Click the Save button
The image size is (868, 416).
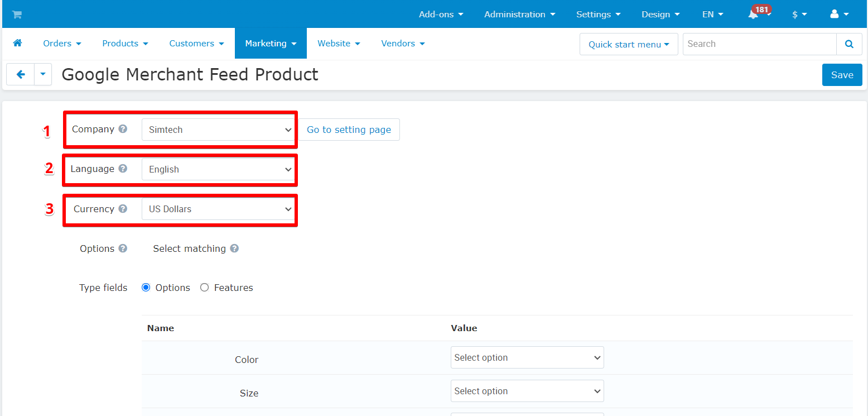(842, 75)
